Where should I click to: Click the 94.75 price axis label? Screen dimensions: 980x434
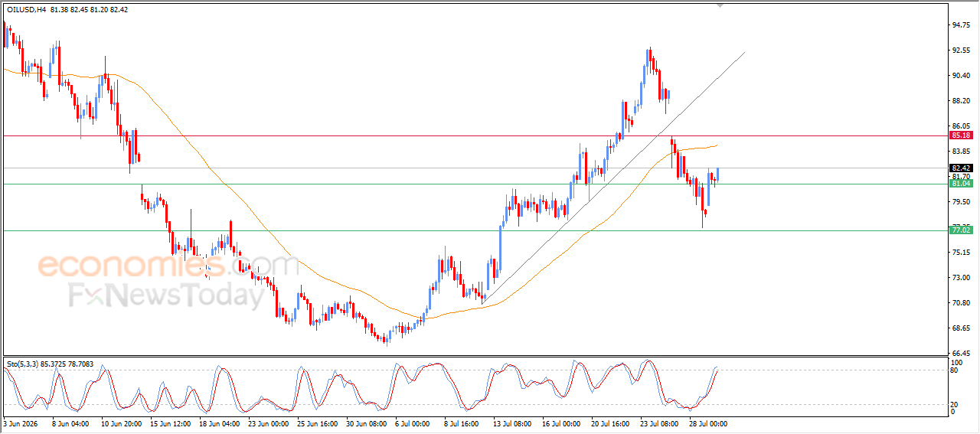961,24
